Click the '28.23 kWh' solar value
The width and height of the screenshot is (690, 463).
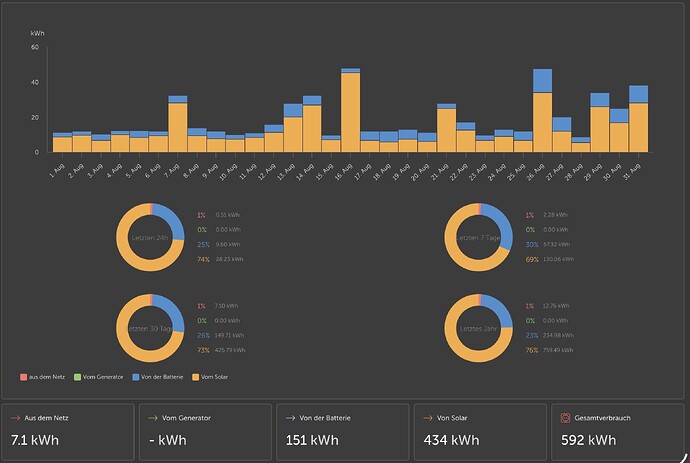[x=229, y=259]
